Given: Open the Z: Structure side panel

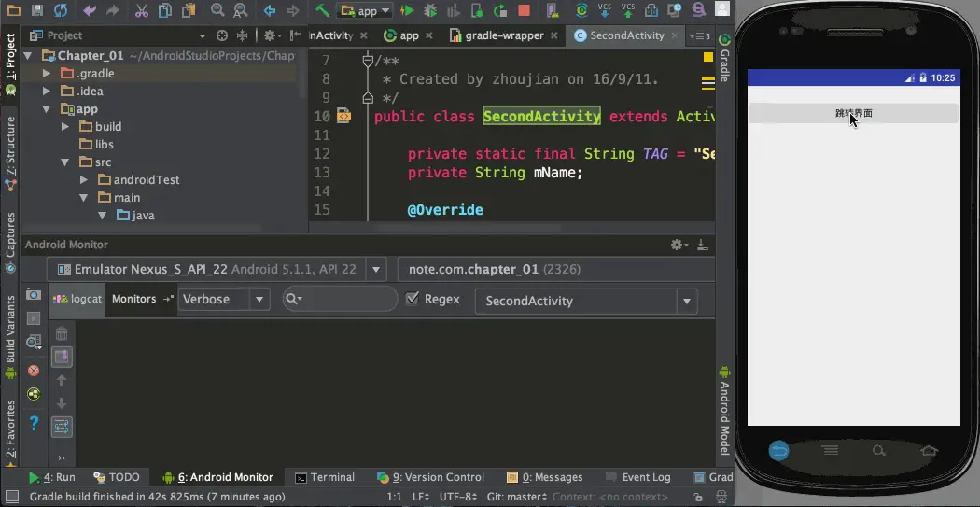Looking at the screenshot, I should click(x=10, y=154).
